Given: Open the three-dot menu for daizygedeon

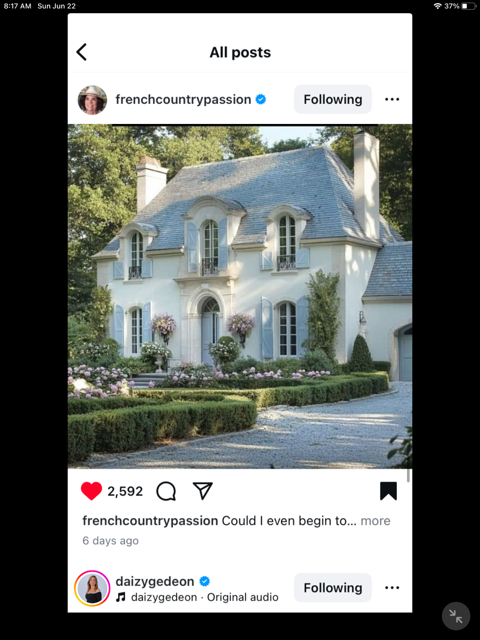Looking at the screenshot, I should click(392, 588).
